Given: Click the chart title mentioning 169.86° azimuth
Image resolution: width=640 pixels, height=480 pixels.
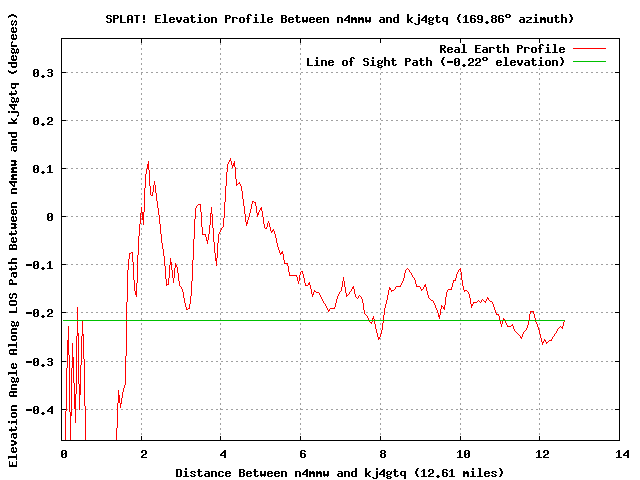Looking at the screenshot, I should [340, 19].
